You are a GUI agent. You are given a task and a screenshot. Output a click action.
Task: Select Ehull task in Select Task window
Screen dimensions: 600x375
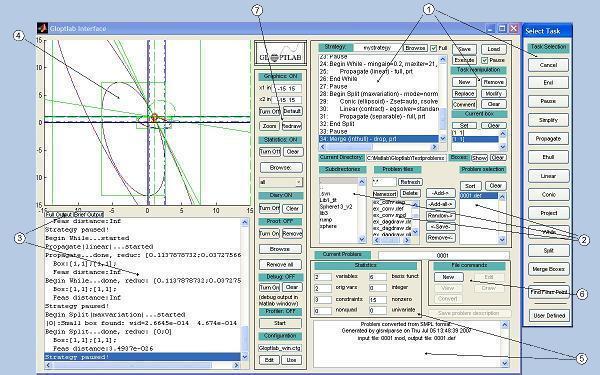548,157
